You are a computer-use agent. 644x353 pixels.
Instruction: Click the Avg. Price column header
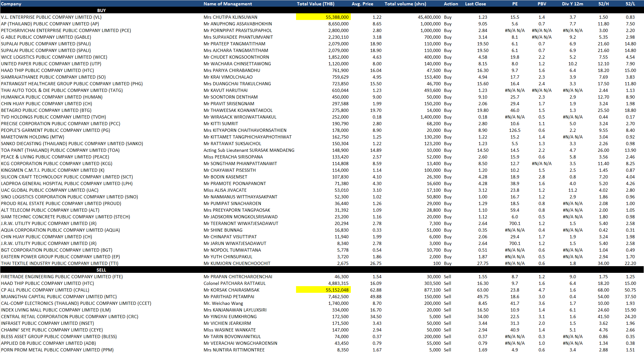[x=362, y=4]
